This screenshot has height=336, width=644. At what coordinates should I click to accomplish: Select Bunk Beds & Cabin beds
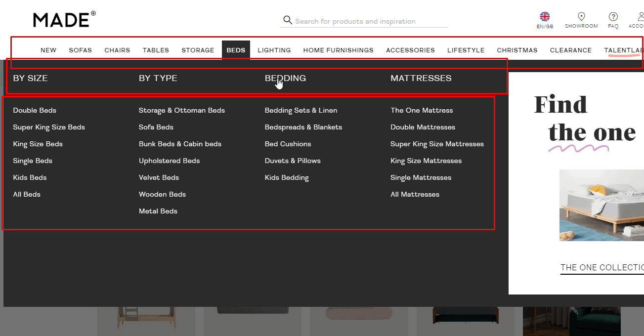tap(181, 144)
